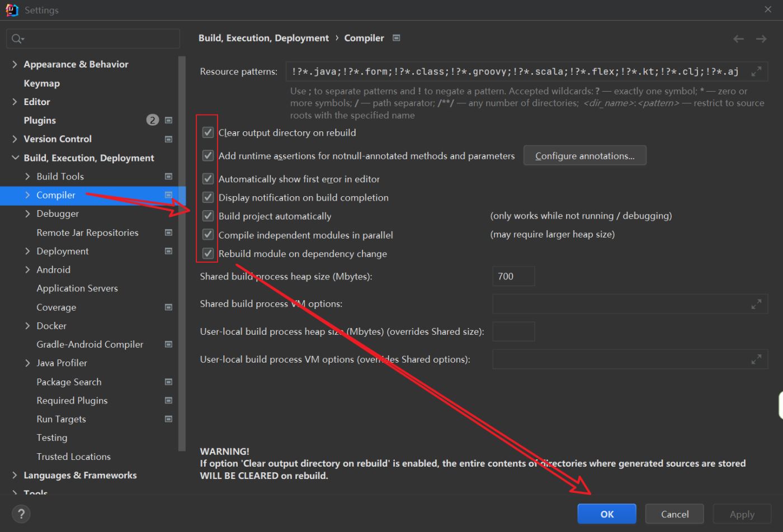Image resolution: width=783 pixels, height=532 pixels.
Task: Click the help question mark icon
Action: pyautogui.click(x=21, y=514)
